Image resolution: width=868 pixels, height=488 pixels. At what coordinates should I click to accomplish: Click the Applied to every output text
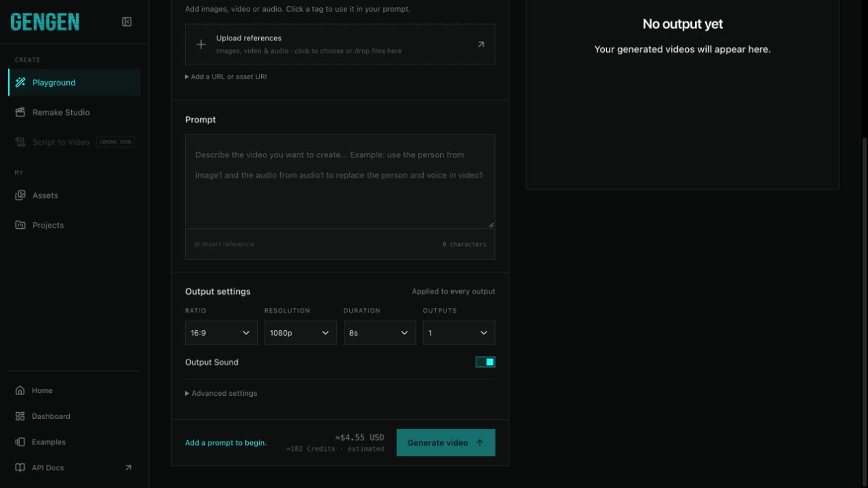click(x=454, y=291)
